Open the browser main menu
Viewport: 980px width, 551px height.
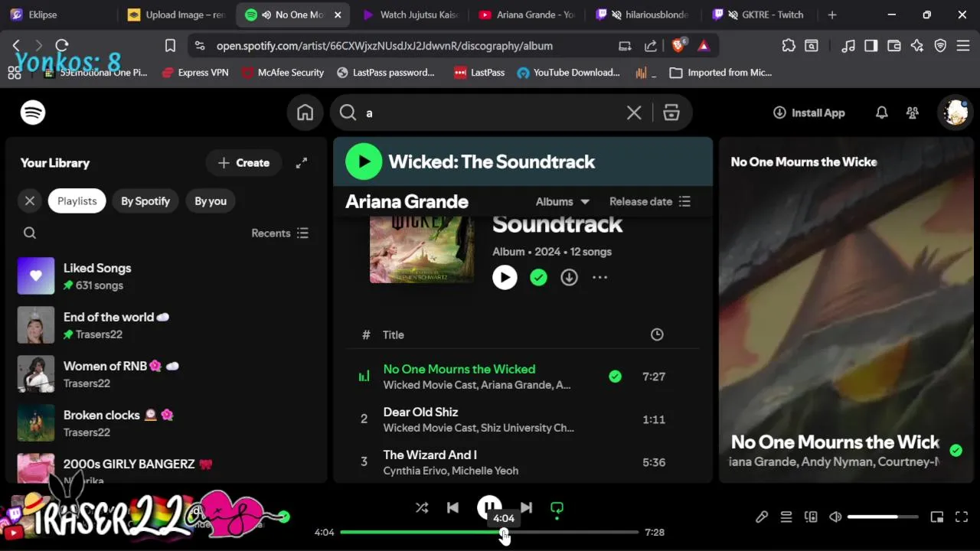(962, 46)
